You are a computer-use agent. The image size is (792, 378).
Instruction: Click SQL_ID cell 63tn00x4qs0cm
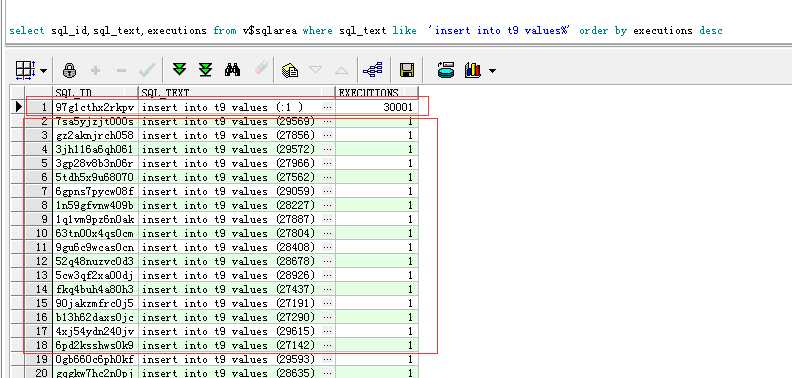[x=95, y=233]
